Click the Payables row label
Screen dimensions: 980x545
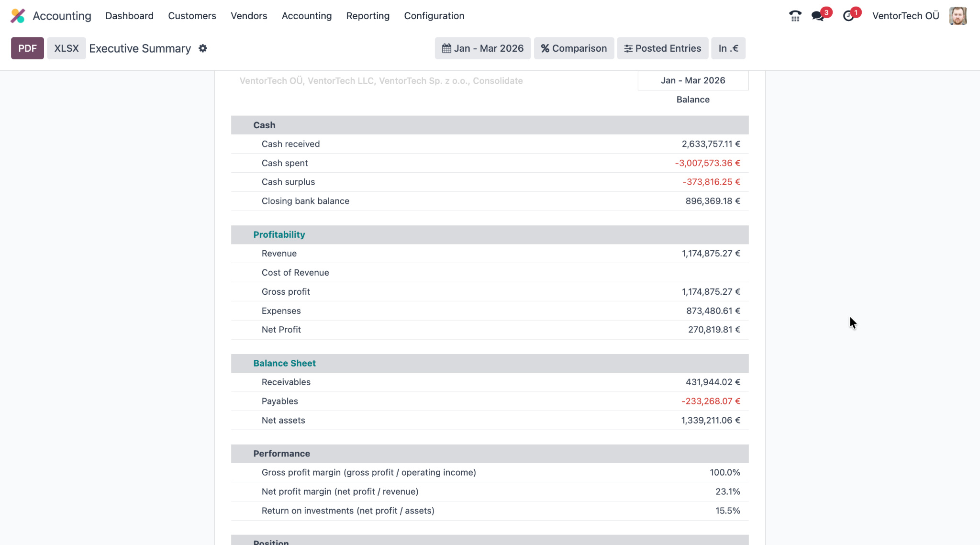coord(279,401)
